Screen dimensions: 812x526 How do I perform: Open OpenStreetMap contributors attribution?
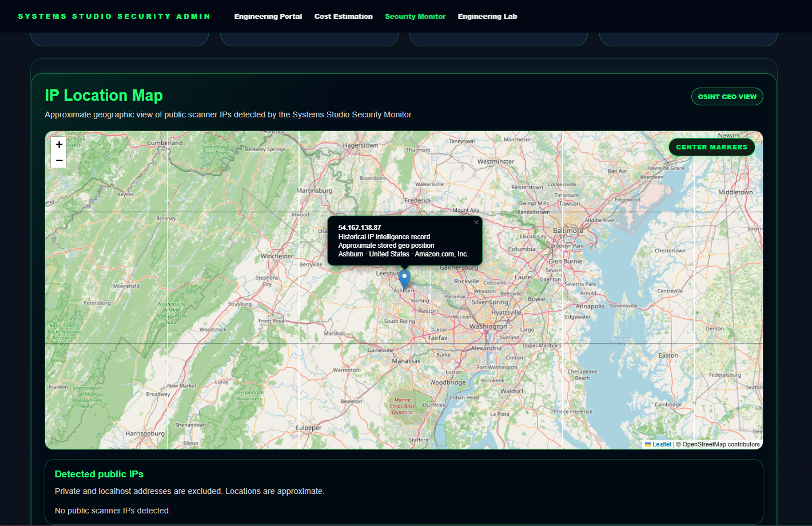click(x=721, y=444)
